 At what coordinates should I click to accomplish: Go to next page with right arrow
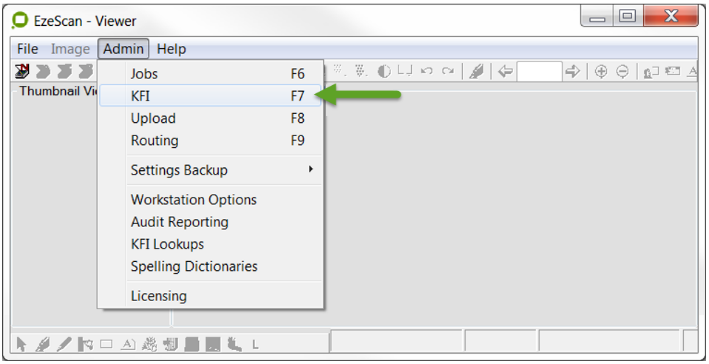[572, 71]
